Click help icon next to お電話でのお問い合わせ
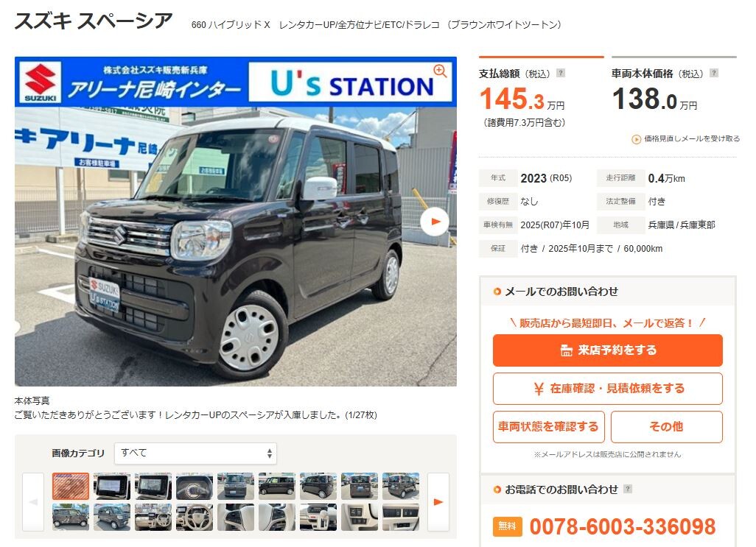756x547 pixels. [x=627, y=489]
